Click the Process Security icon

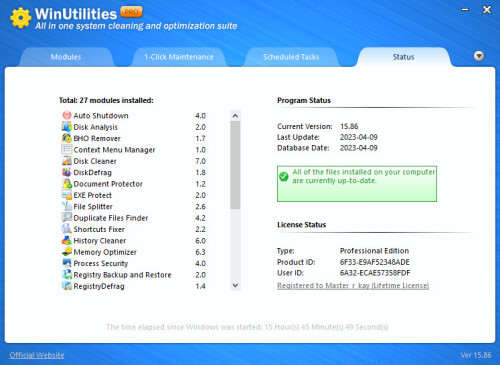(67, 263)
